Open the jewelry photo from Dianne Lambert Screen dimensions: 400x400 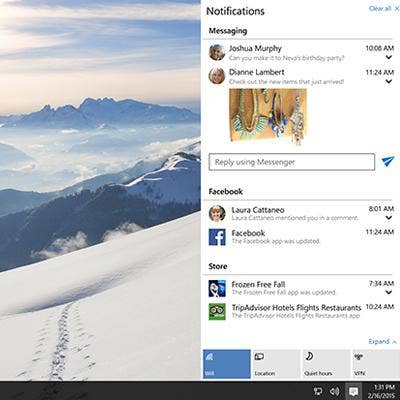click(268, 117)
